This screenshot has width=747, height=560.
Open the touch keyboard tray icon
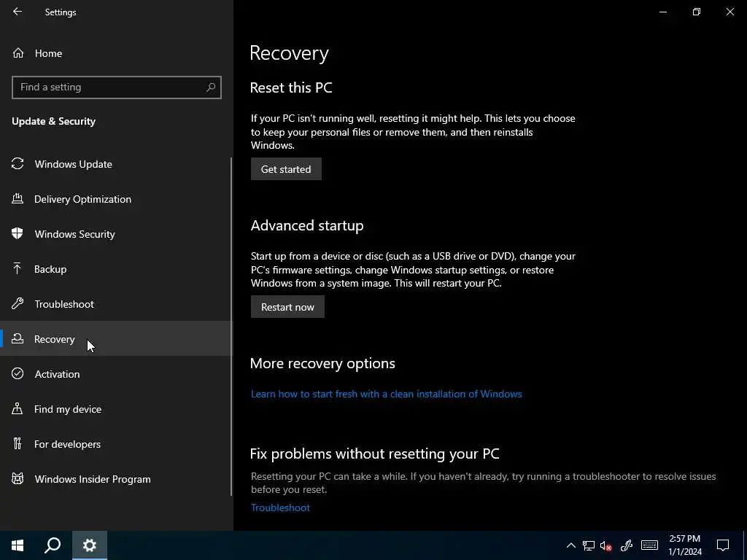point(649,545)
